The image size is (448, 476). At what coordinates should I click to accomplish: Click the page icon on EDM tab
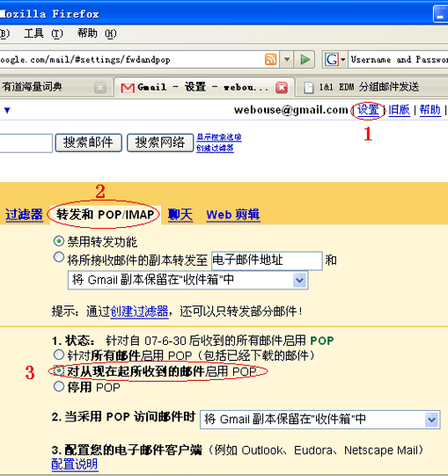tap(309, 88)
